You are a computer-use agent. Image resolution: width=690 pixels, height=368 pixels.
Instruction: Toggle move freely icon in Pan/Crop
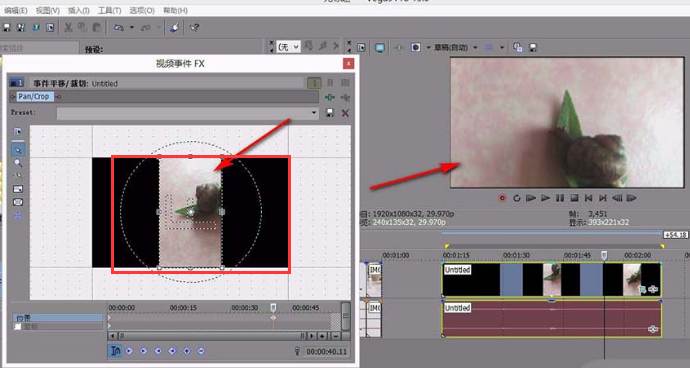(x=18, y=215)
